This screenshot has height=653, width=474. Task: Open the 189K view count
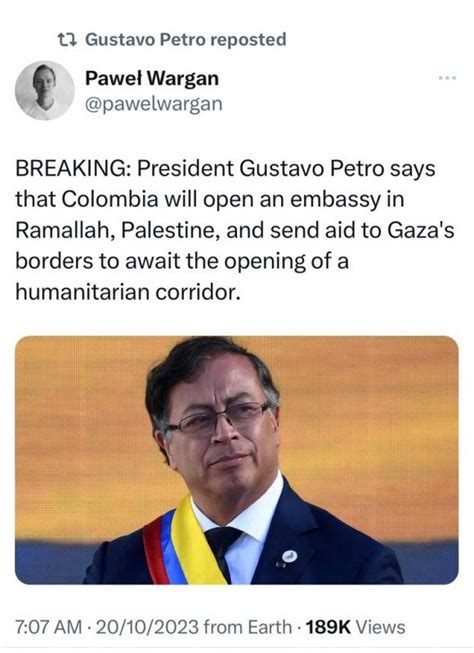pyautogui.click(x=328, y=627)
